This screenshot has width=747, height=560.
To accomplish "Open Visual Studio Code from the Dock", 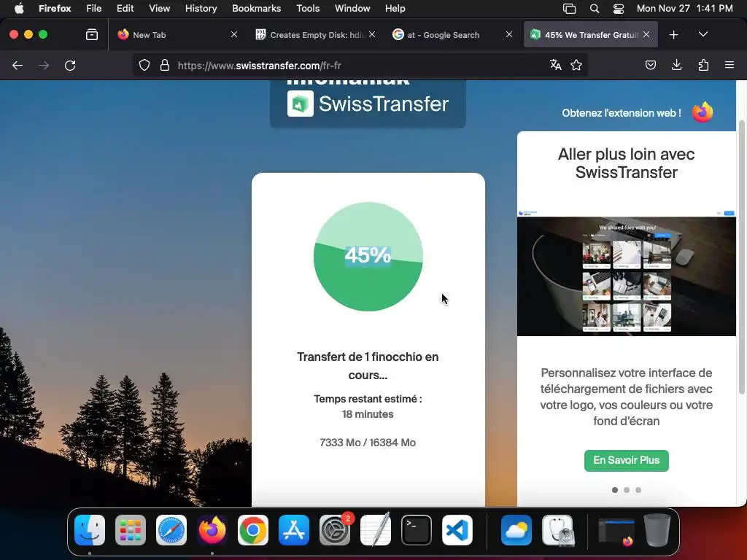I will [x=457, y=530].
